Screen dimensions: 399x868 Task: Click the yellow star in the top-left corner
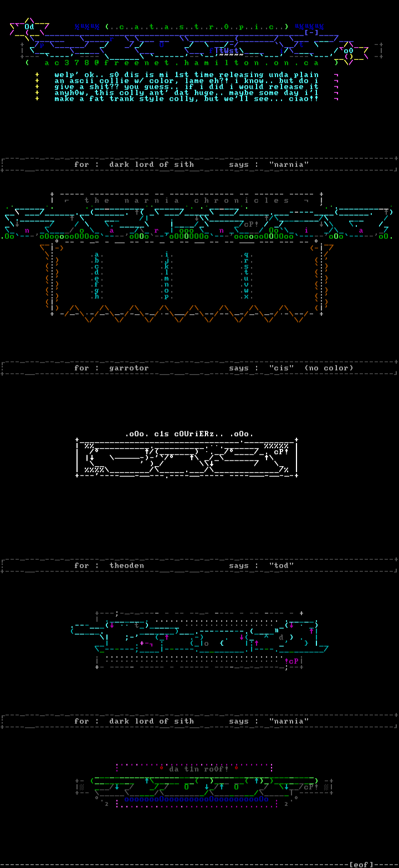pos(29,26)
